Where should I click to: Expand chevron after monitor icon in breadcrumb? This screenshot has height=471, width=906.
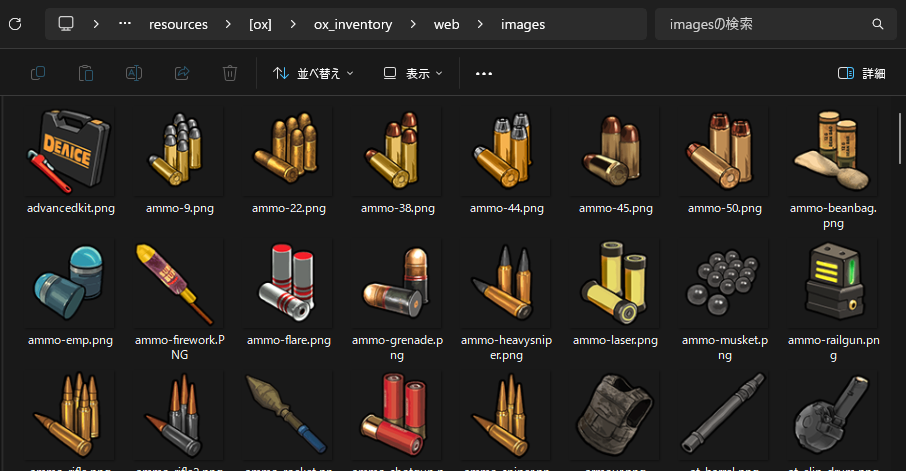[96, 24]
